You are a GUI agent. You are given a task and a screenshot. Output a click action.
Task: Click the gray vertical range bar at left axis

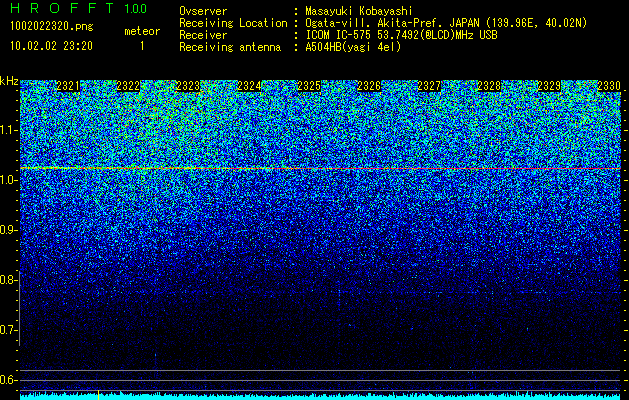click(20, 309)
